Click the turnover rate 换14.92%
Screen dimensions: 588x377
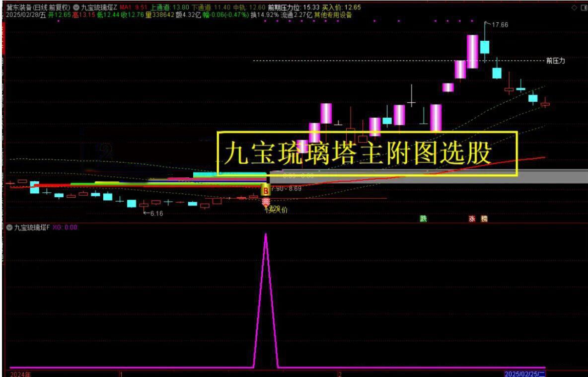pyautogui.click(x=265, y=15)
